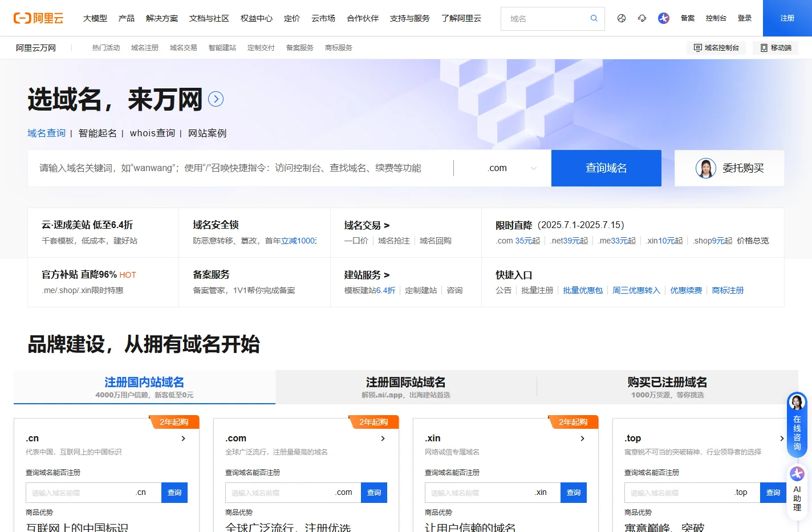
Task: Click 查询 button on the .xin card
Action: click(574, 493)
